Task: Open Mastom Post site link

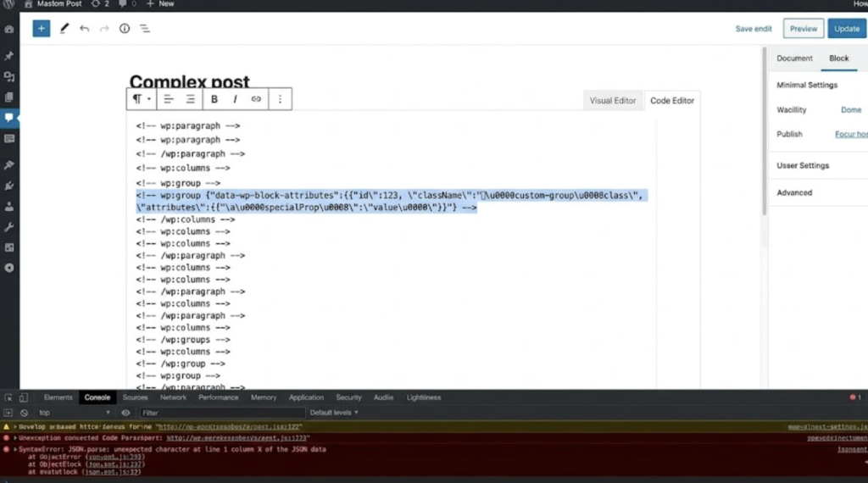Action: pos(53,4)
